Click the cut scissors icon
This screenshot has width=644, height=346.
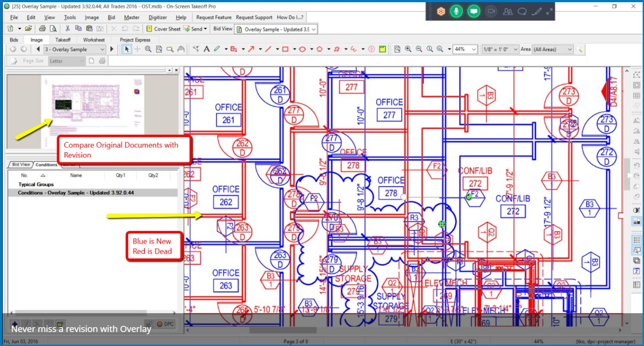pos(67,29)
